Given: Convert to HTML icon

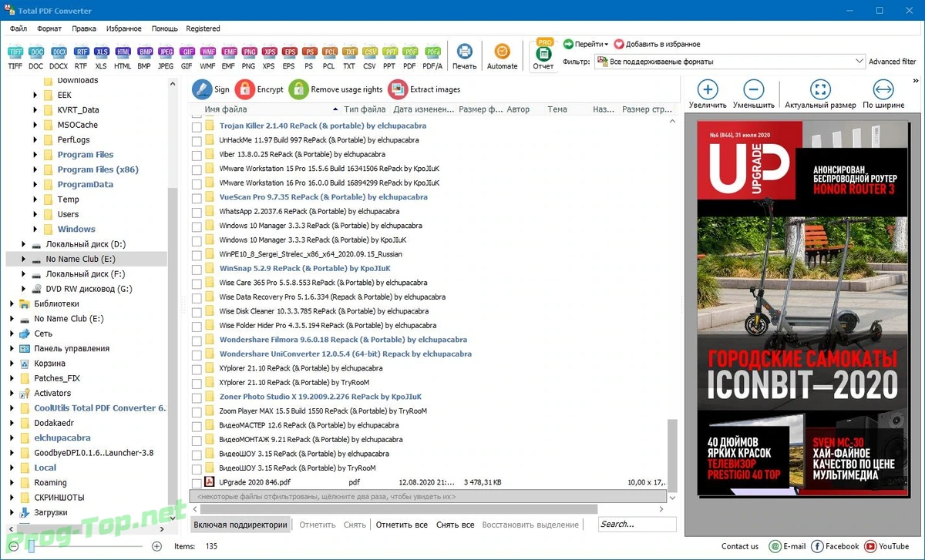Looking at the screenshot, I should [x=123, y=53].
